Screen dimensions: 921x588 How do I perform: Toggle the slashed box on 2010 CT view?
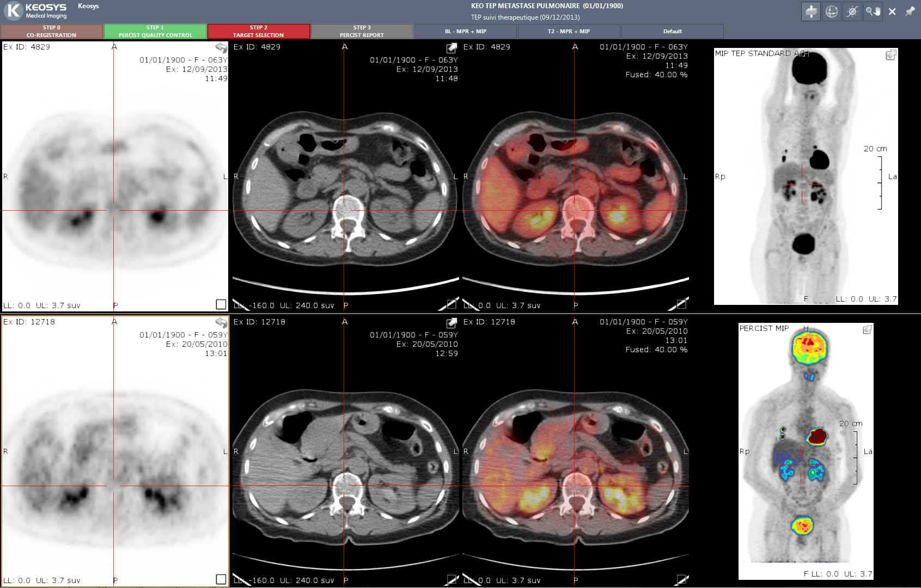coord(452,579)
